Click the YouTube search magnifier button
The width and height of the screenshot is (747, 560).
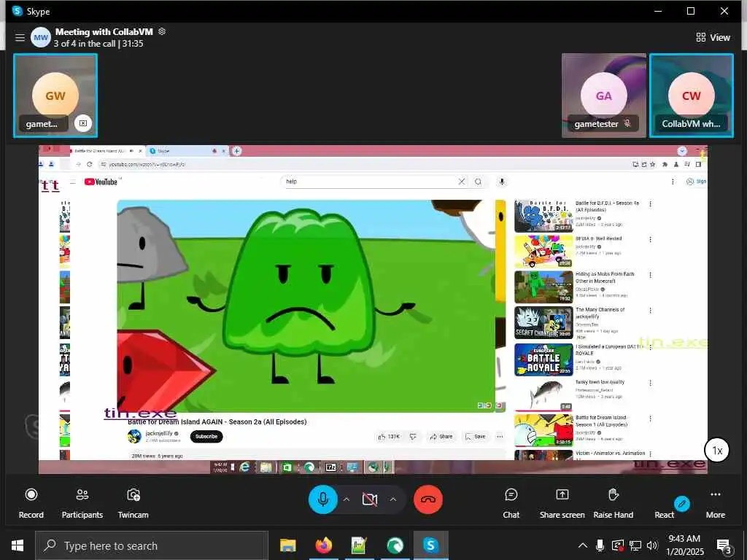[478, 182]
